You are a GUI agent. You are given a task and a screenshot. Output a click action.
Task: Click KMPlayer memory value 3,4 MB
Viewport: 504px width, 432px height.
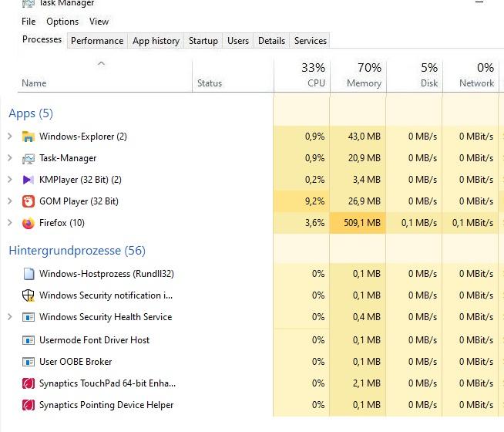pyautogui.click(x=367, y=180)
